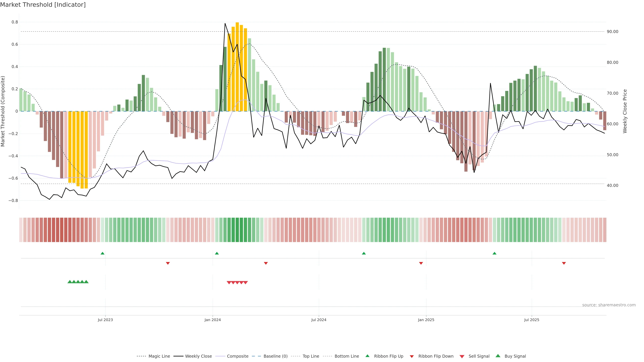
Task: Click the Ribbon Flip Down legend triangle icon
Action: [412, 356]
